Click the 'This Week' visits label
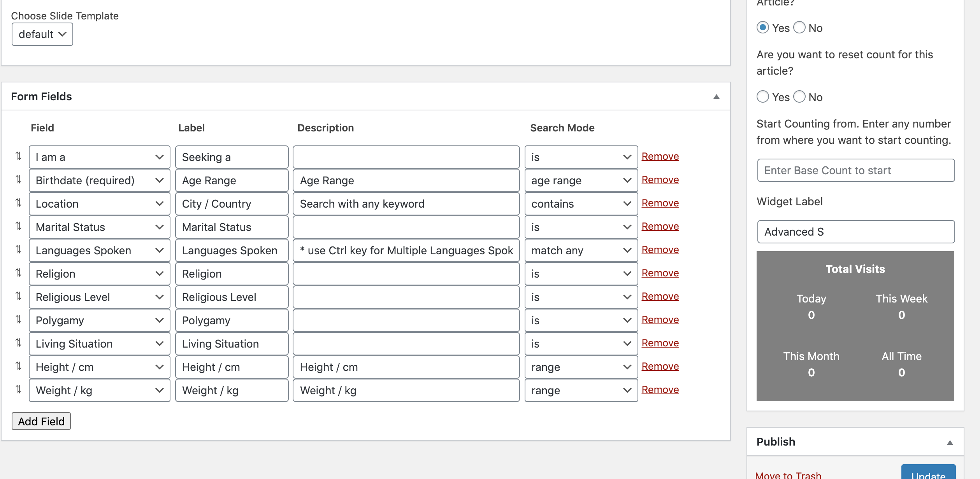Viewport: 980px width, 479px height. (x=901, y=299)
